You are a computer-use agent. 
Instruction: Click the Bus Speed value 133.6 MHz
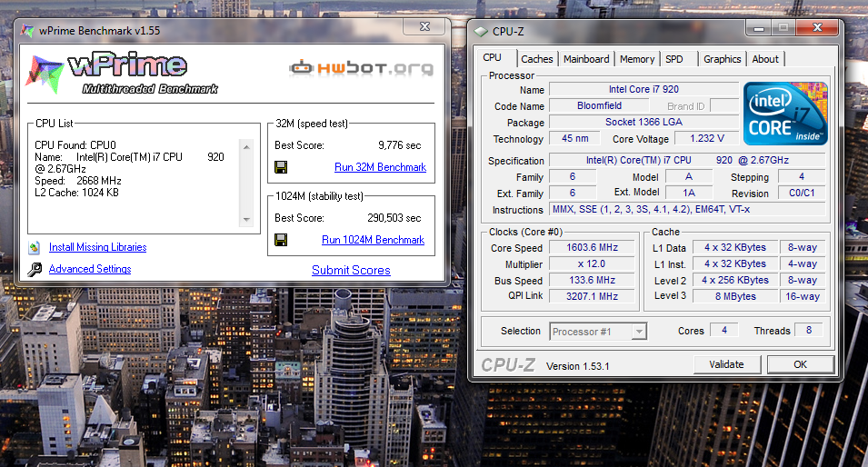592,280
